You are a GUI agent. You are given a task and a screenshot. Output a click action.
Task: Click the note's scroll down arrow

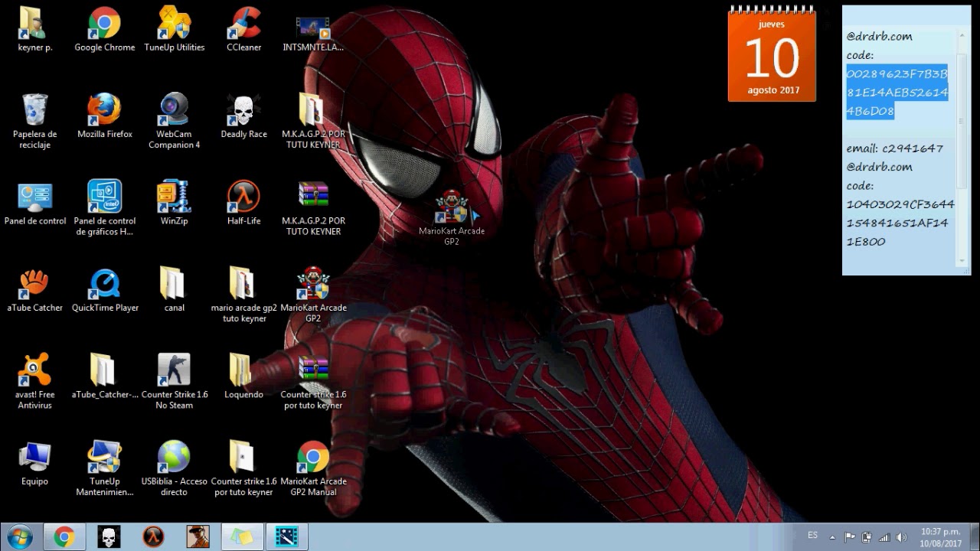(962, 261)
